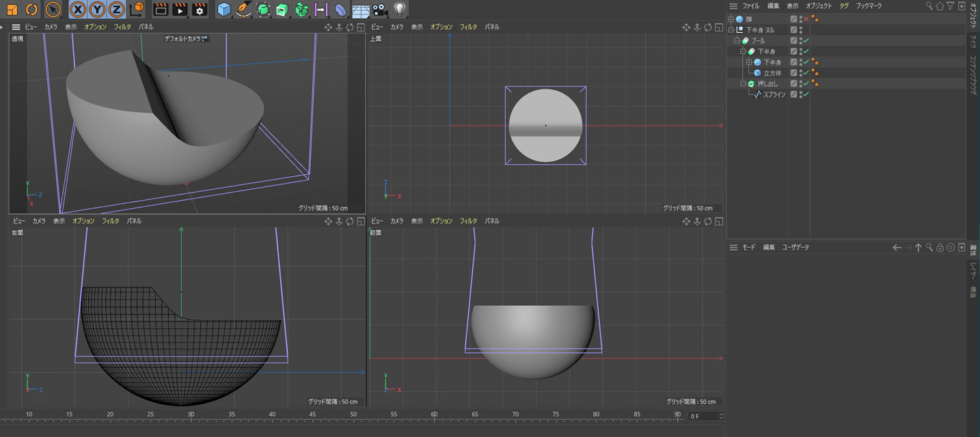Screen dimensions: 980x437
Task: Click the Light bulb icon
Action: point(400,9)
